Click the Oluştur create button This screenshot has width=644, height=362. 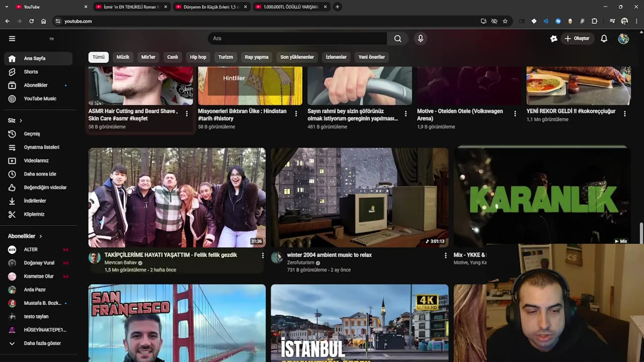(x=577, y=39)
